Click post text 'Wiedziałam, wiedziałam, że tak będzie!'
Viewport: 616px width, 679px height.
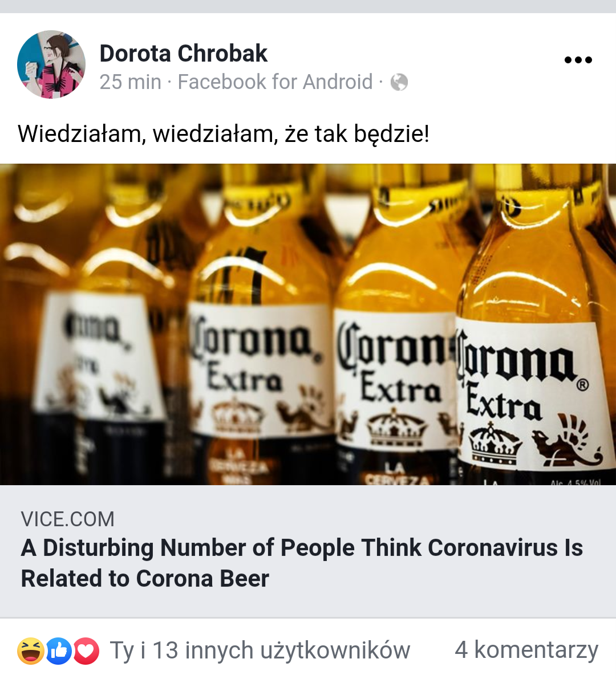point(224,133)
